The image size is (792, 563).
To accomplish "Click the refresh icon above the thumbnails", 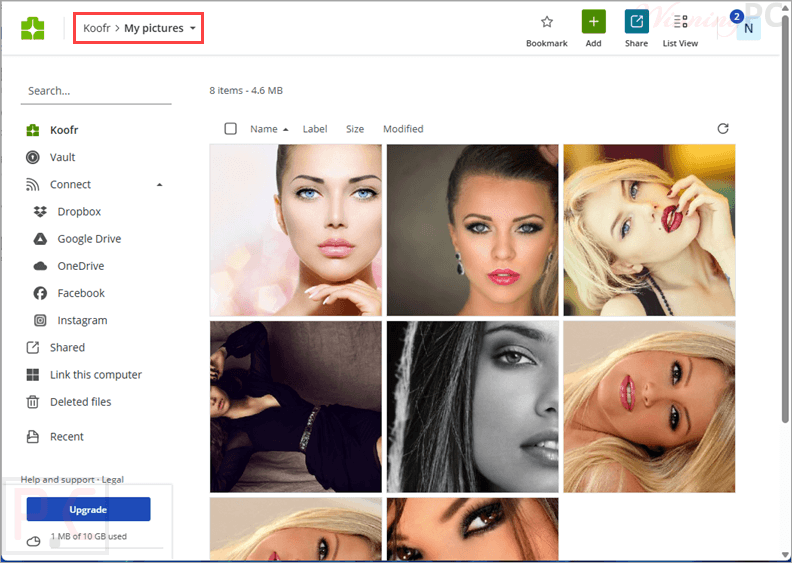I will coord(723,129).
